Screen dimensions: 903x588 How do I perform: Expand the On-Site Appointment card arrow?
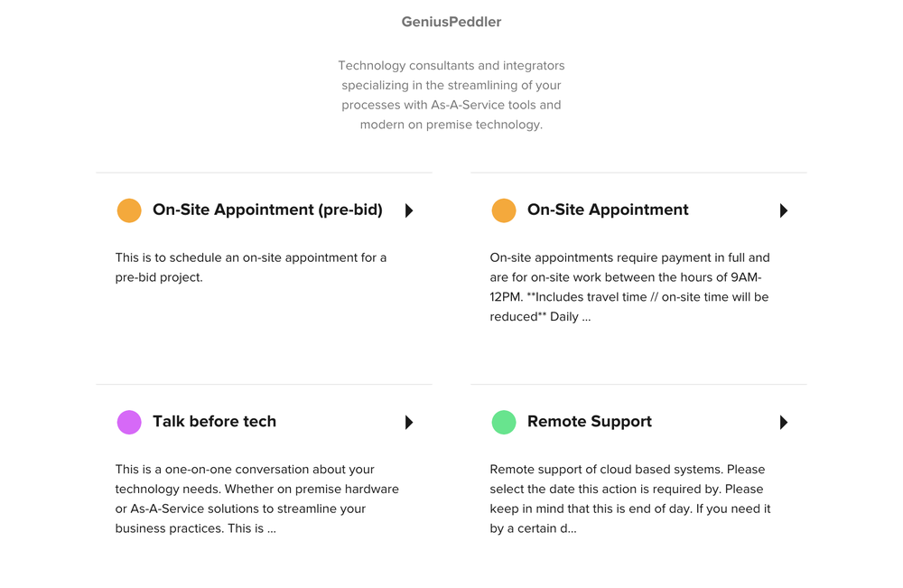click(784, 210)
